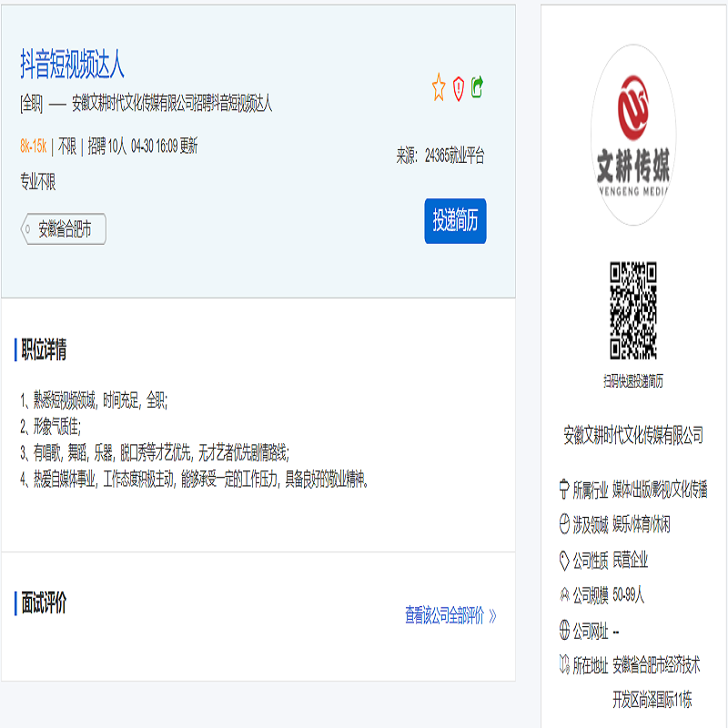Click the 职位详情 section heading
728x728 pixels.
[x=44, y=349]
